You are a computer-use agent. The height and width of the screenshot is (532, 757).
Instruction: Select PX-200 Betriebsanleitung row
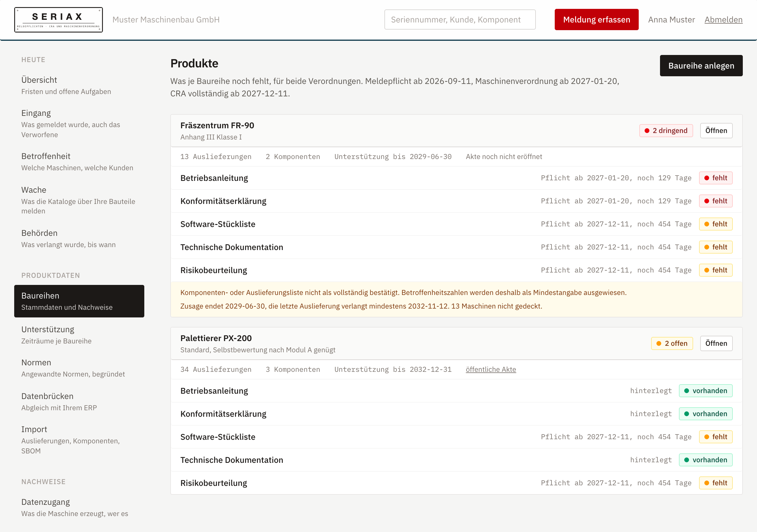point(456,391)
